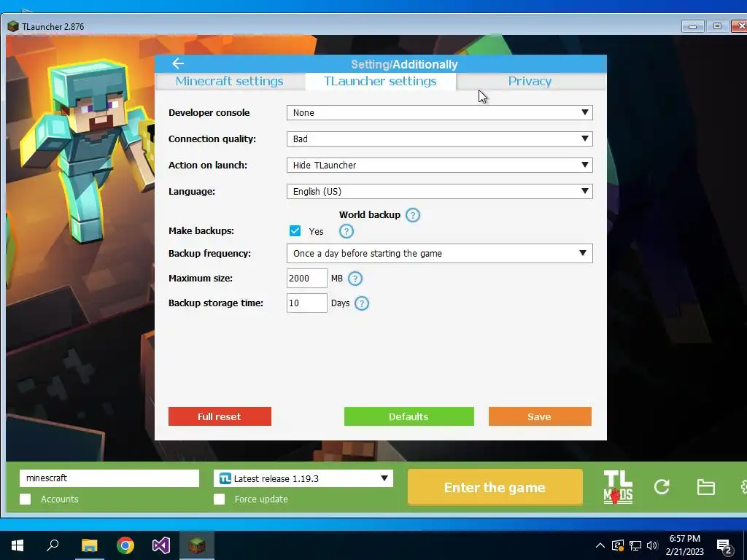Open help for World backup section
The width and height of the screenshot is (747, 560).
(x=413, y=215)
